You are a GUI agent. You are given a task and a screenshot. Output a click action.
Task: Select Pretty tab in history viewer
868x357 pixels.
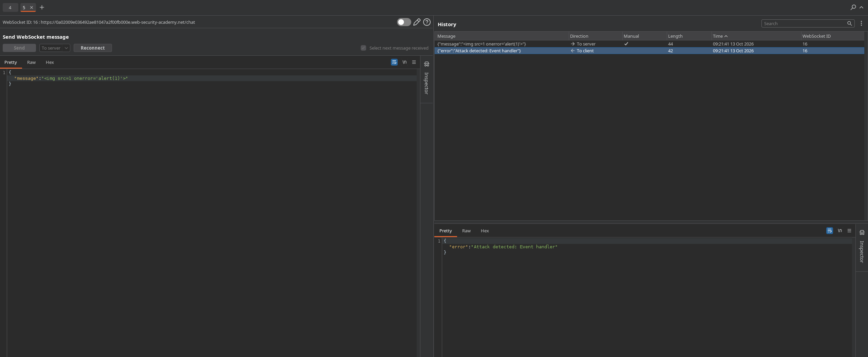pos(446,231)
